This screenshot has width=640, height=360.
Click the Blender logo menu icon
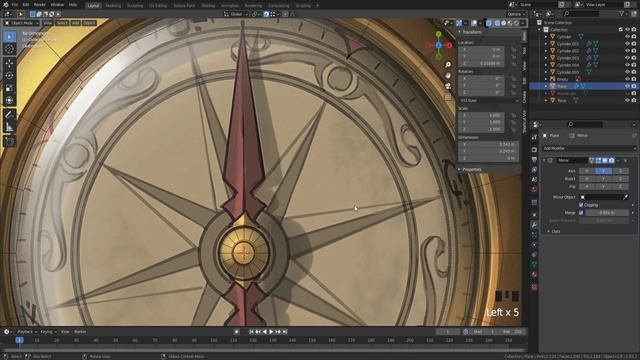pos(5,4)
